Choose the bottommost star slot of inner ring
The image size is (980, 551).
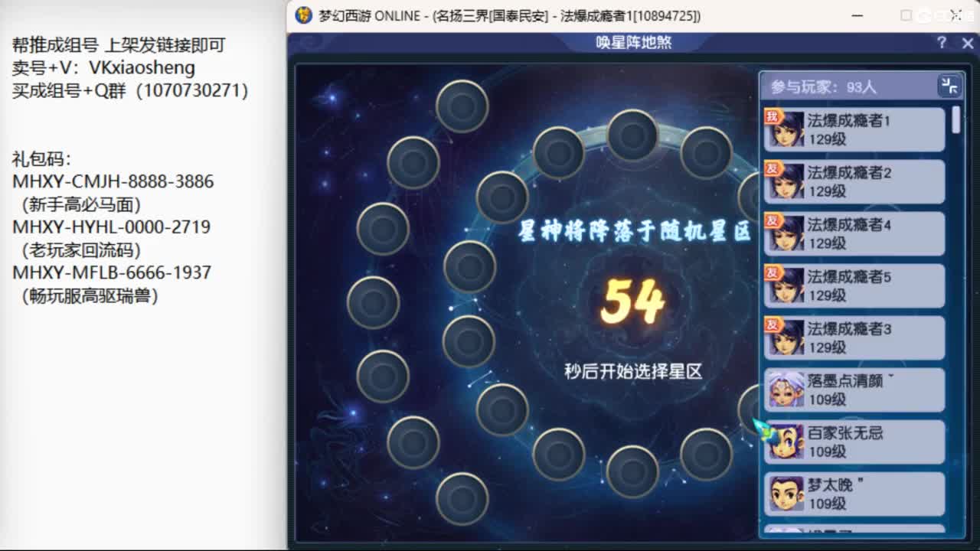[632, 471]
